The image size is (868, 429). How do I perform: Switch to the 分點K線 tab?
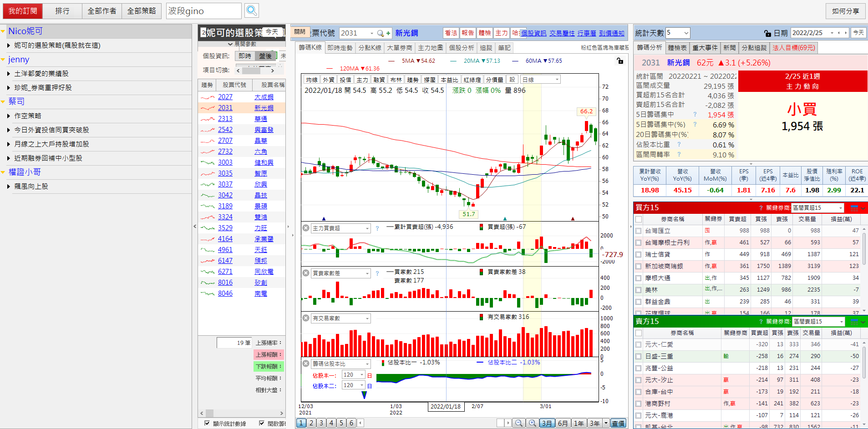tap(370, 48)
